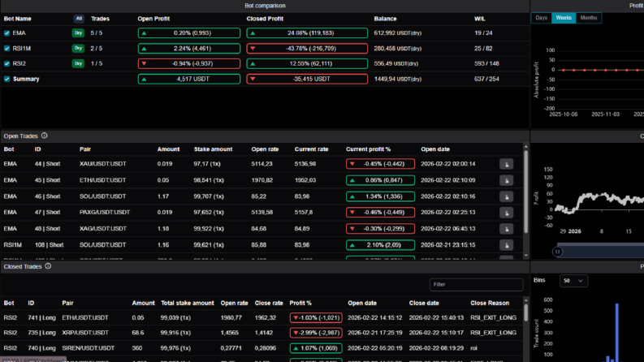
Task: Open info icon next to Closed Trades
Action: [x=48, y=266]
